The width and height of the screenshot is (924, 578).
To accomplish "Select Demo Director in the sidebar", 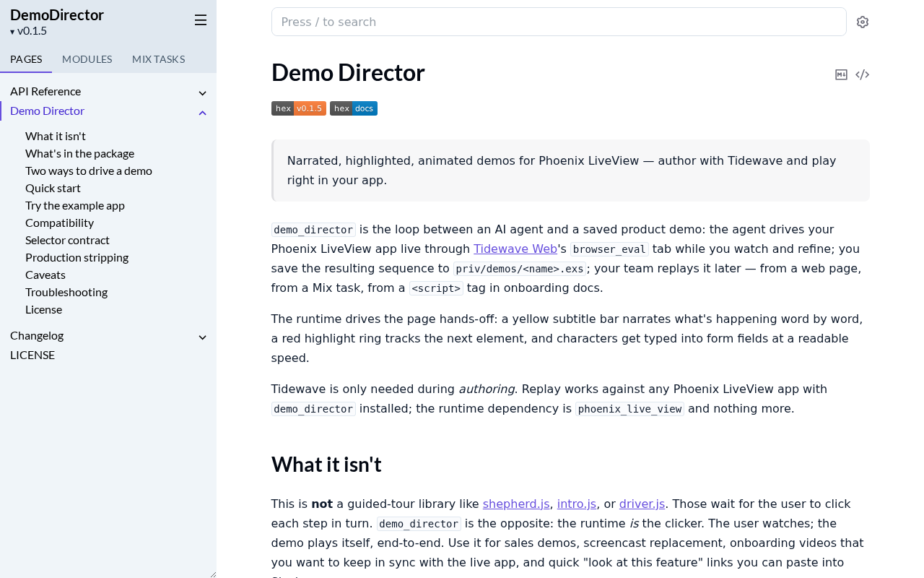I will (47, 111).
